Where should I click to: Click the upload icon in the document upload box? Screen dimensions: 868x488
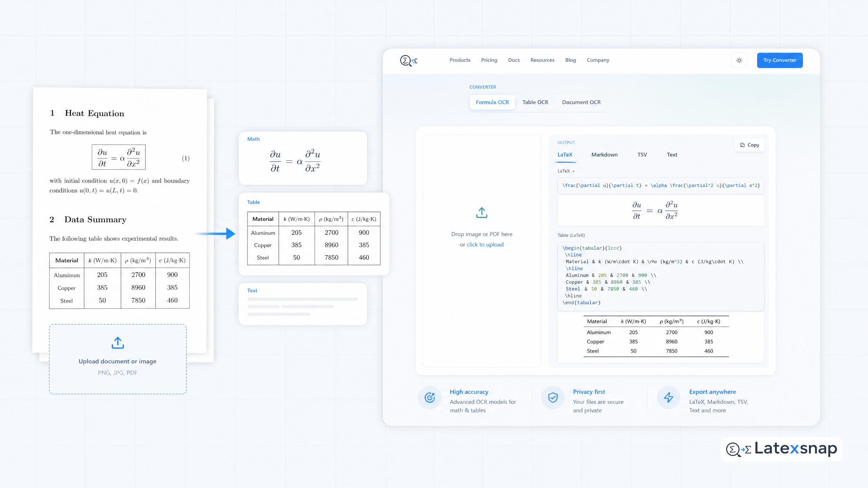(118, 343)
